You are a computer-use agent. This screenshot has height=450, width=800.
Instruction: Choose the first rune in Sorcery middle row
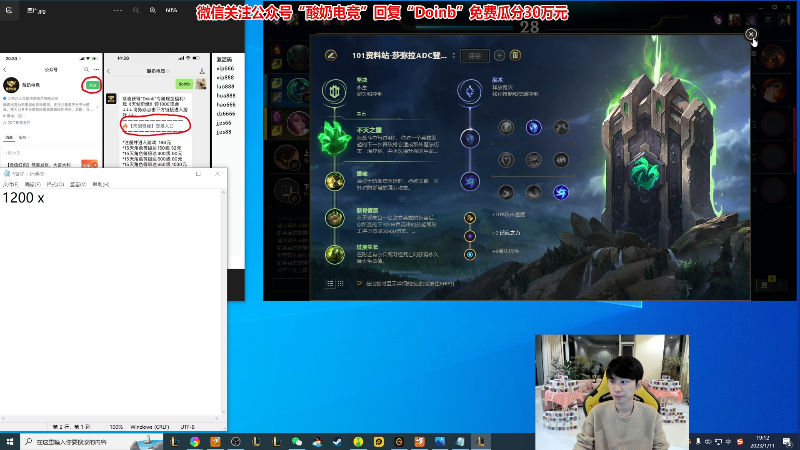coord(506,160)
